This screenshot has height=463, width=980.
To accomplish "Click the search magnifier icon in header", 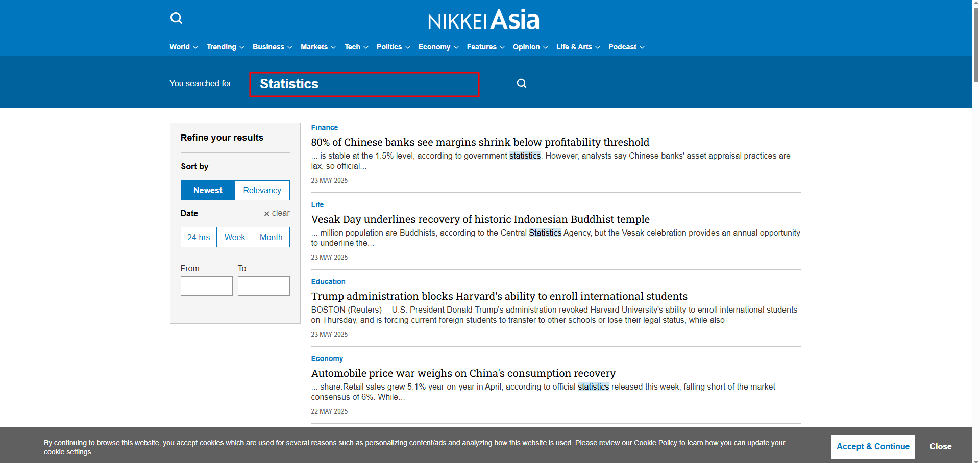I will pos(176,18).
